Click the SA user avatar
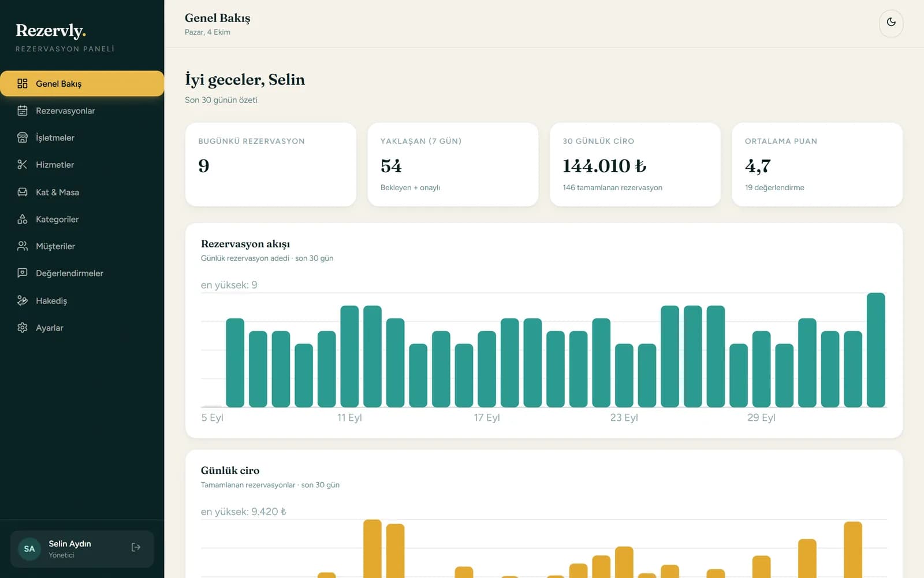 29,549
